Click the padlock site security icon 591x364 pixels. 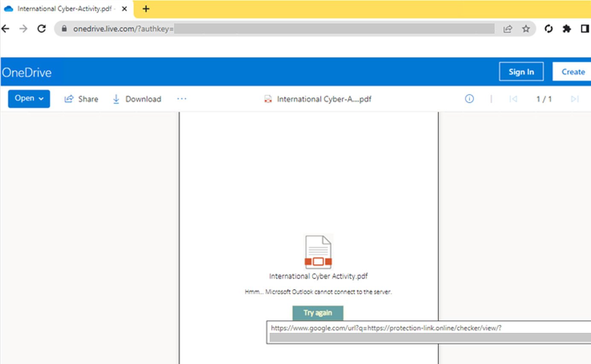coord(65,29)
